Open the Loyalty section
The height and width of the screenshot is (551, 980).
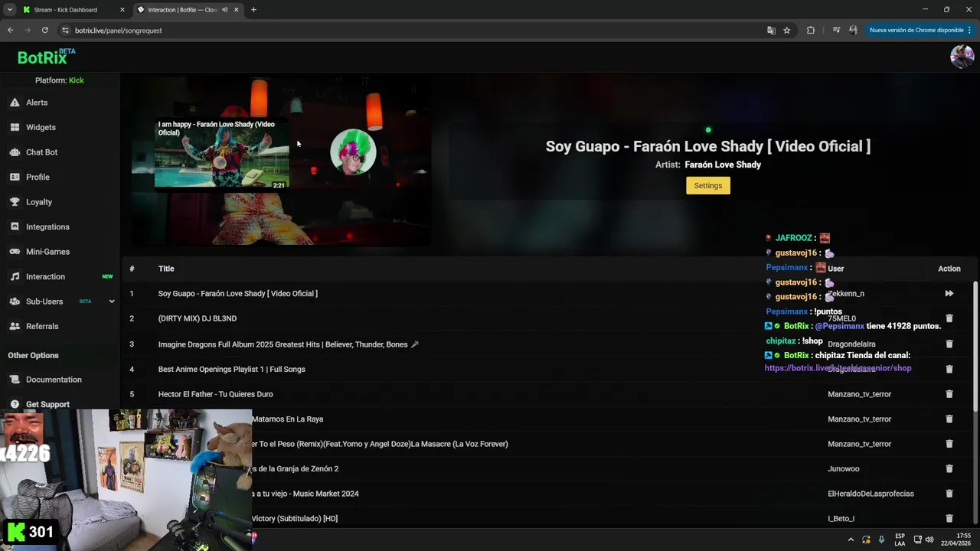click(x=39, y=202)
